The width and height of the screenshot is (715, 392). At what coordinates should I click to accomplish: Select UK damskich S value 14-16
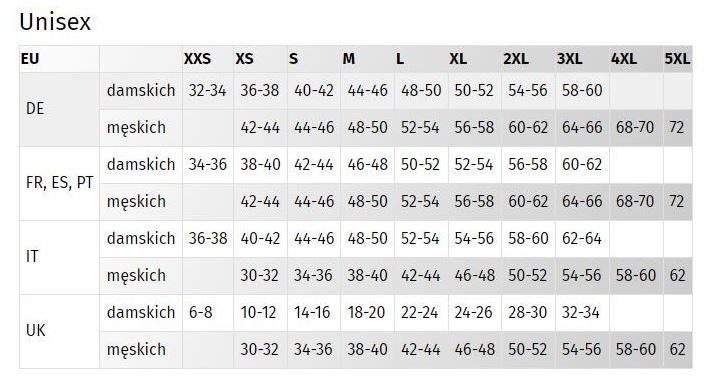click(312, 312)
